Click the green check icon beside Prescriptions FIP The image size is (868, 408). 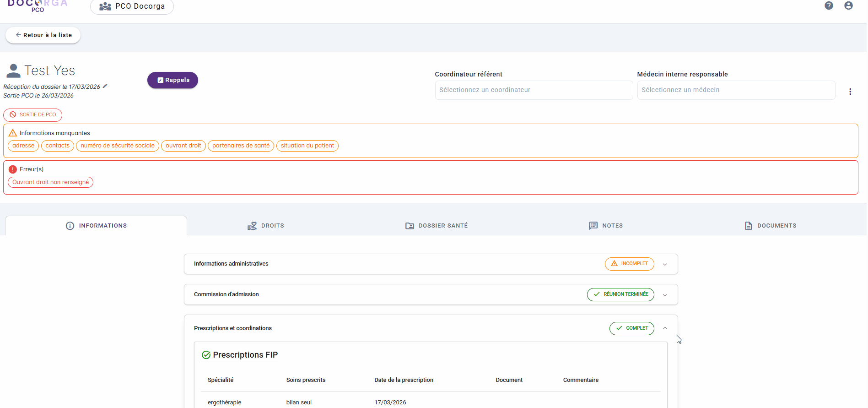pyautogui.click(x=206, y=355)
